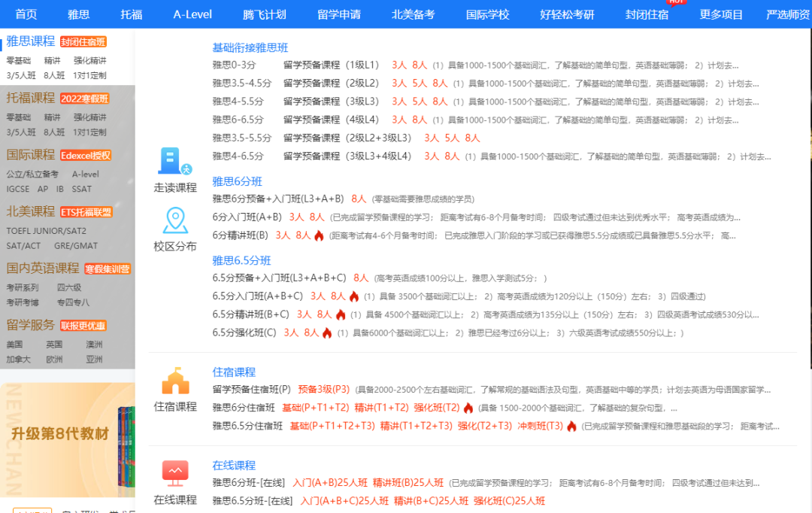Click the flame icon beside 6分精讲班(B)
The image size is (812, 513).
[x=319, y=235]
